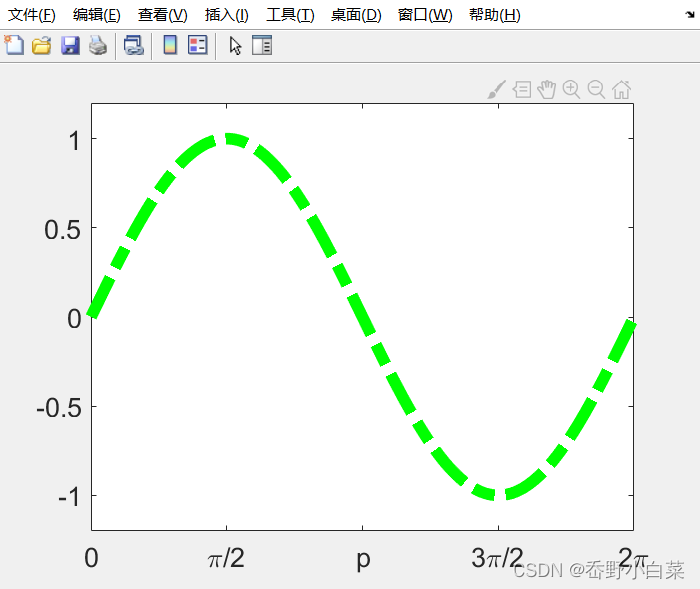Activate the pan hand tool

(546, 90)
